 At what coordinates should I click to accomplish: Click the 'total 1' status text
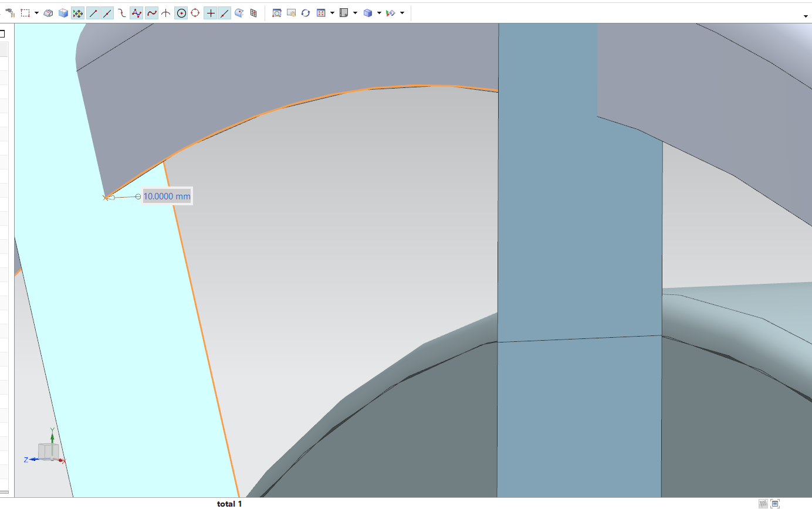pos(229,504)
